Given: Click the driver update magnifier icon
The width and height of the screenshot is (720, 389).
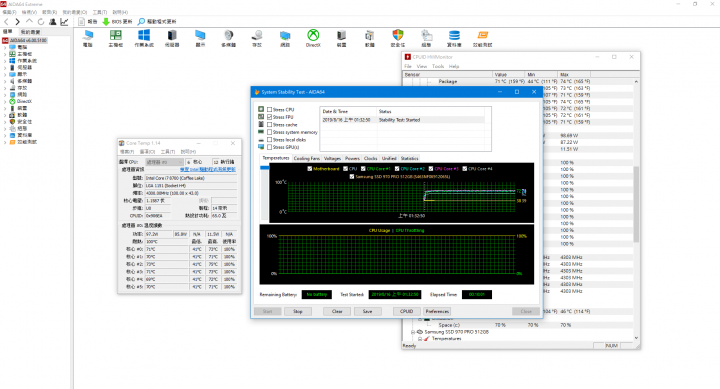Looking at the screenshot, I should click(141, 22).
